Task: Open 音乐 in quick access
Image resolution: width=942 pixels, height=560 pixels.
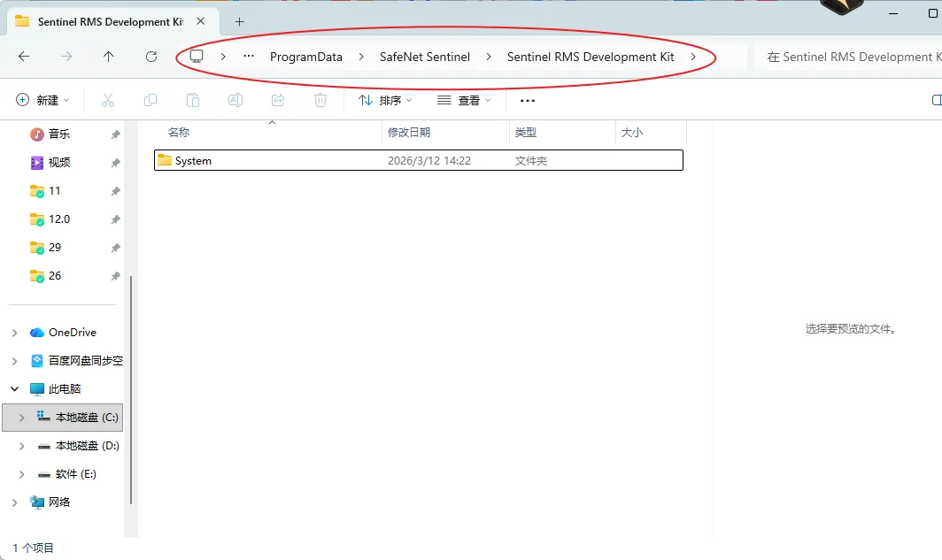Action: coord(58,134)
